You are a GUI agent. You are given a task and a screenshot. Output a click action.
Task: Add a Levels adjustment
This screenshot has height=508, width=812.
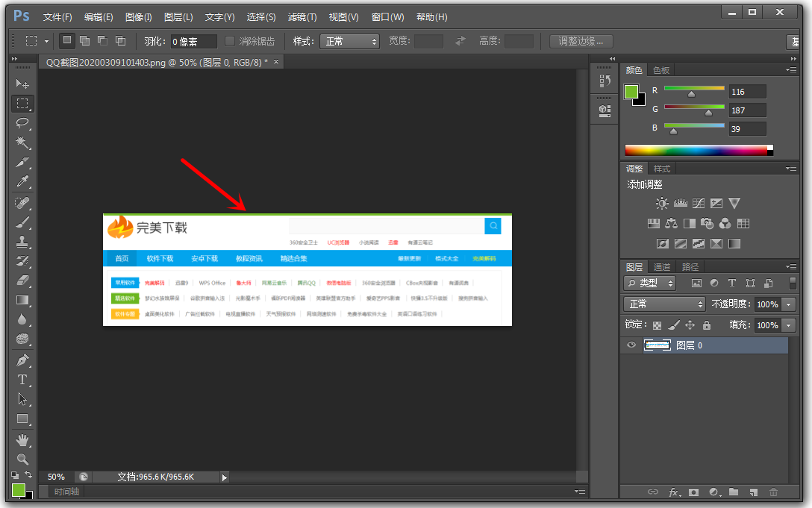click(x=680, y=203)
